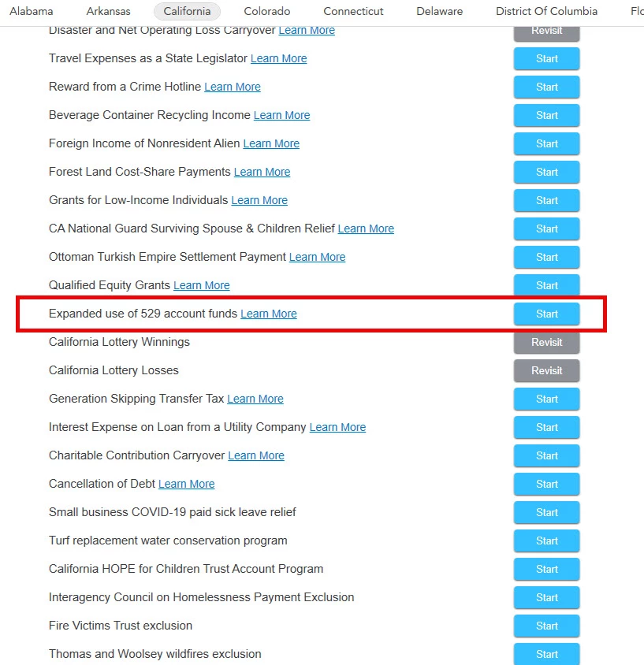This screenshot has height=665, width=644.
Task: Click California HOPE for Children Trust text
Action: (x=186, y=569)
